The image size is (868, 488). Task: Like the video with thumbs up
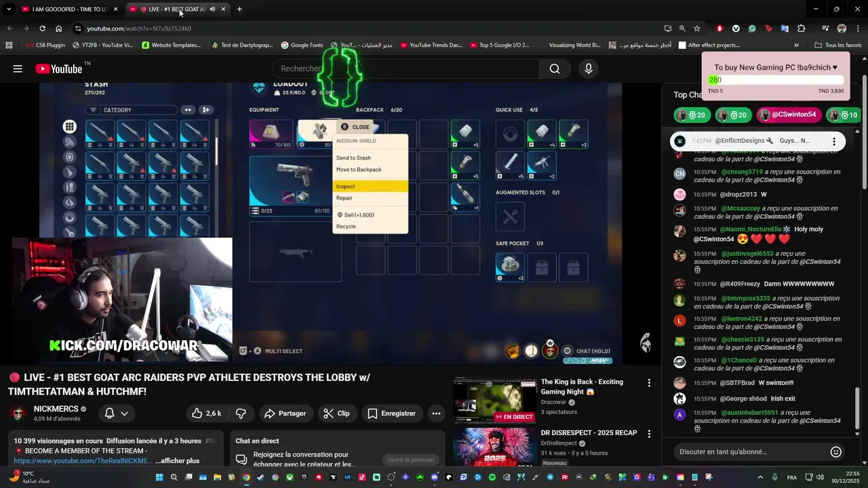(206, 413)
